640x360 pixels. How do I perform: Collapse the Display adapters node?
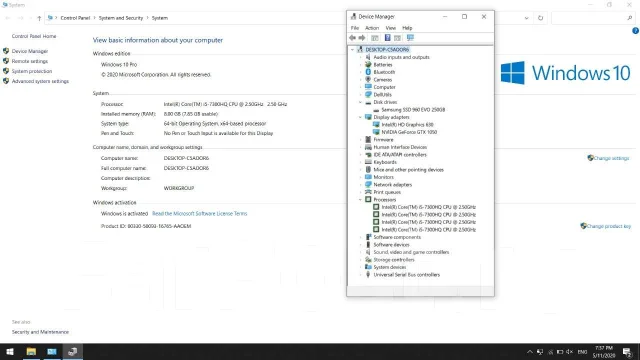pyautogui.click(x=360, y=117)
